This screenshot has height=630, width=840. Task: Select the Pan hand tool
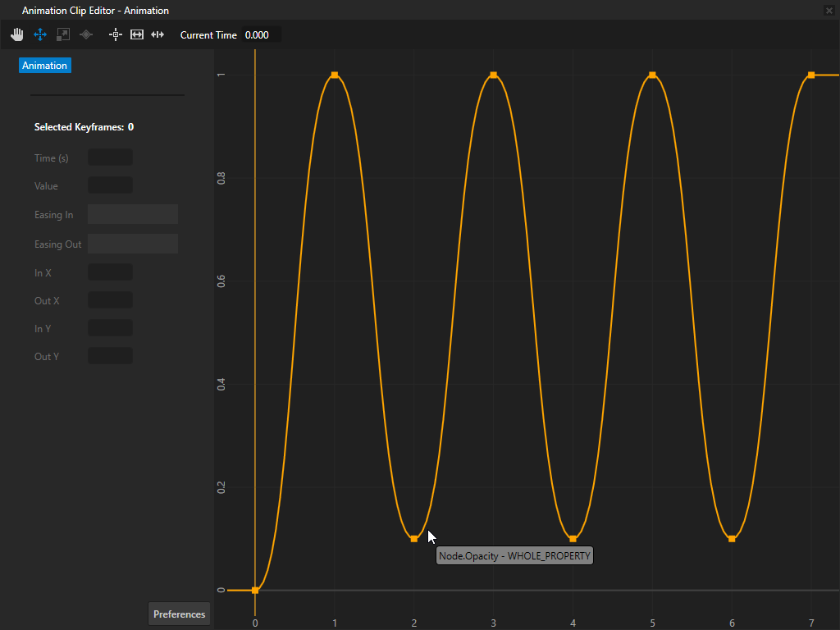click(x=17, y=34)
